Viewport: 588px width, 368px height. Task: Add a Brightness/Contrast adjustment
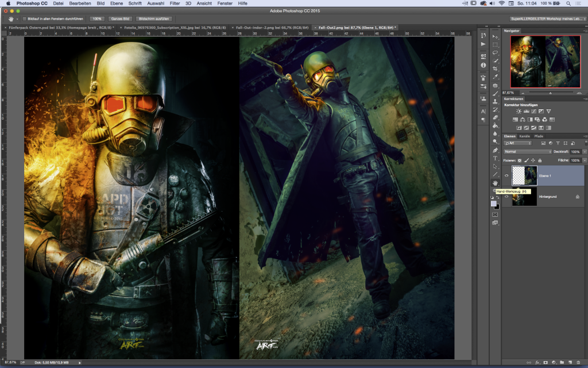tap(519, 112)
